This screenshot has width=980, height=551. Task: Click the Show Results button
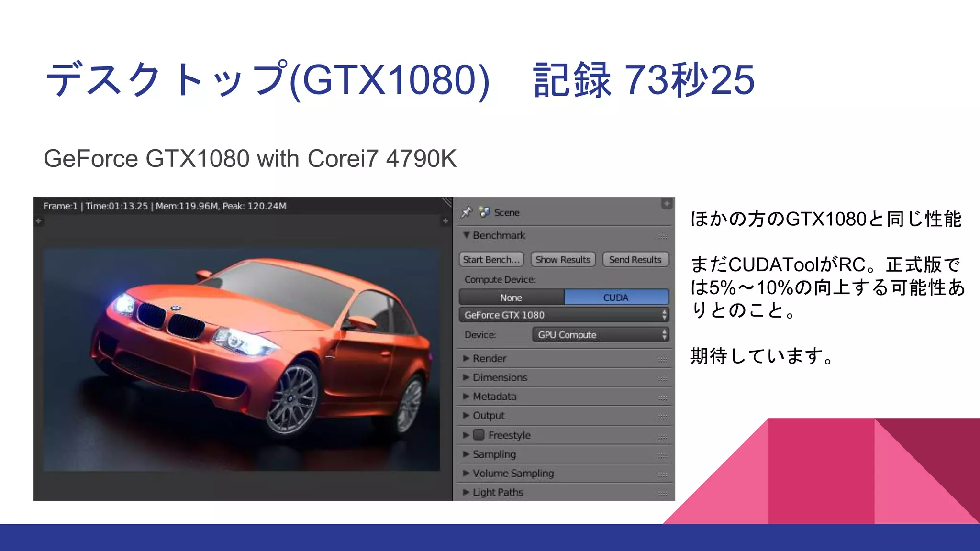pos(563,259)
